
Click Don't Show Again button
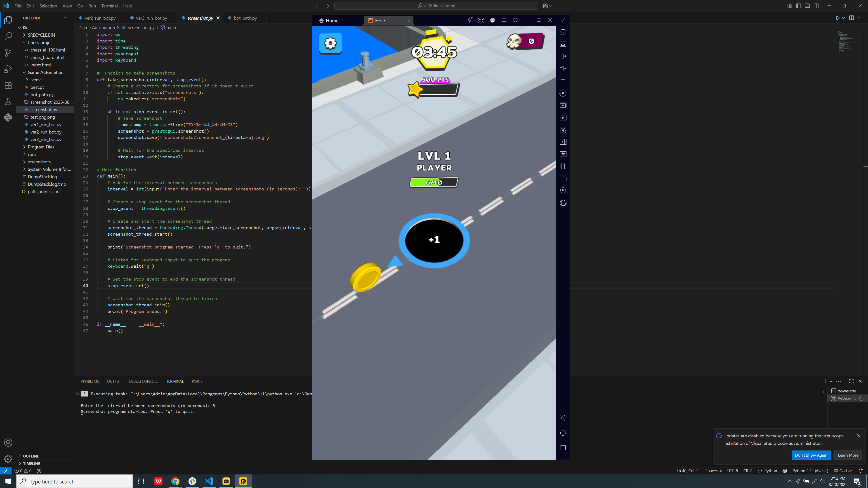point(811,455)
